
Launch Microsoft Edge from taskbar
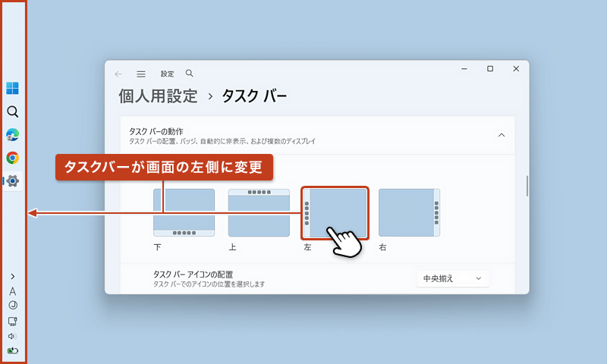click(x=12, y=135)
